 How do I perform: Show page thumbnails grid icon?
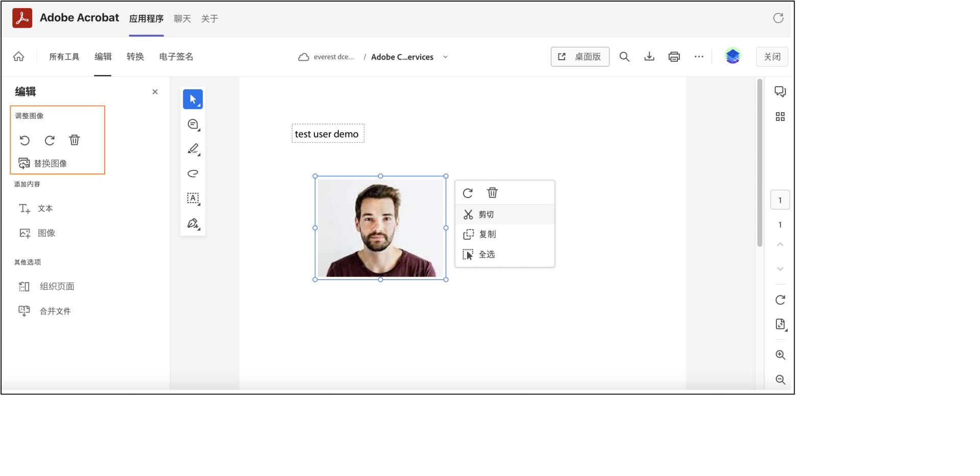pyautogui.click(x=780, y=117)
